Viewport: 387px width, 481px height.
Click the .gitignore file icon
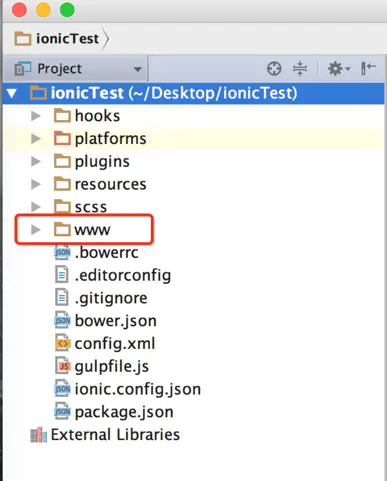coord(62,298)
